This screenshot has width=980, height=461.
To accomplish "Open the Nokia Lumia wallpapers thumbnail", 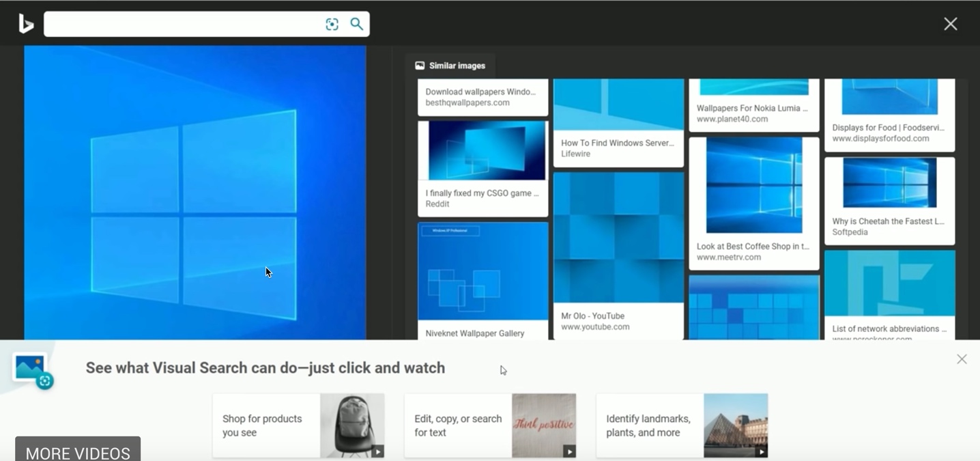I will (x=754, y=87).
